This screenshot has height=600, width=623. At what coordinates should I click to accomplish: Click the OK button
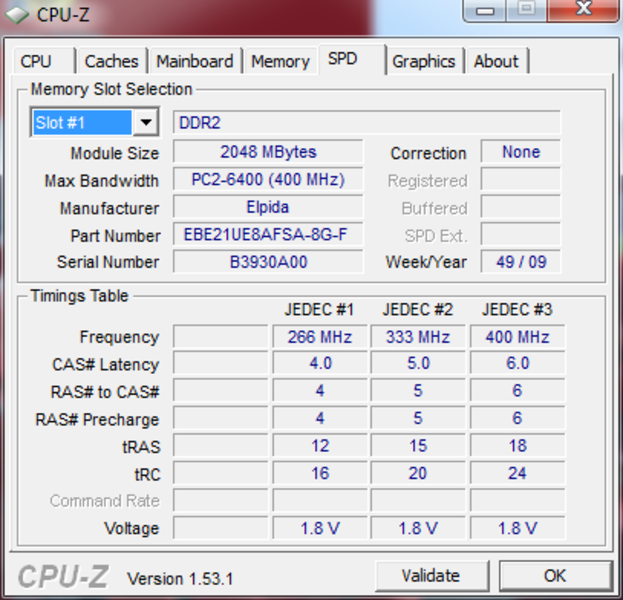[555, 575]
